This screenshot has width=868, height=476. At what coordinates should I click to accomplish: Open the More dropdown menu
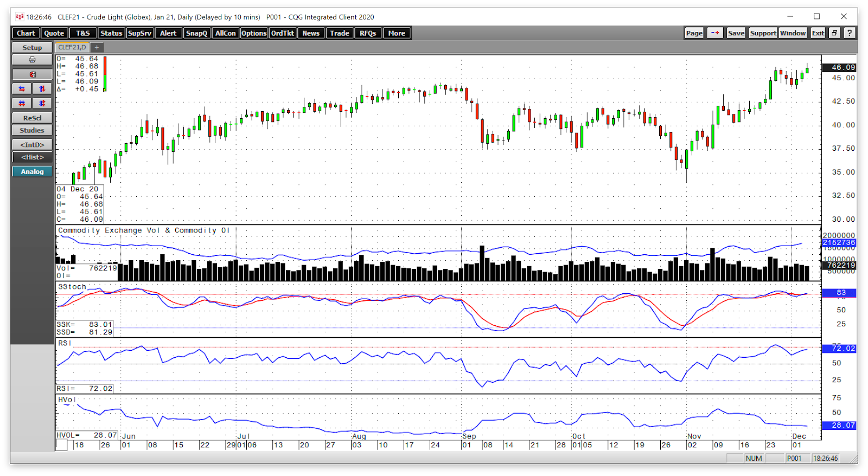point(397,33)
